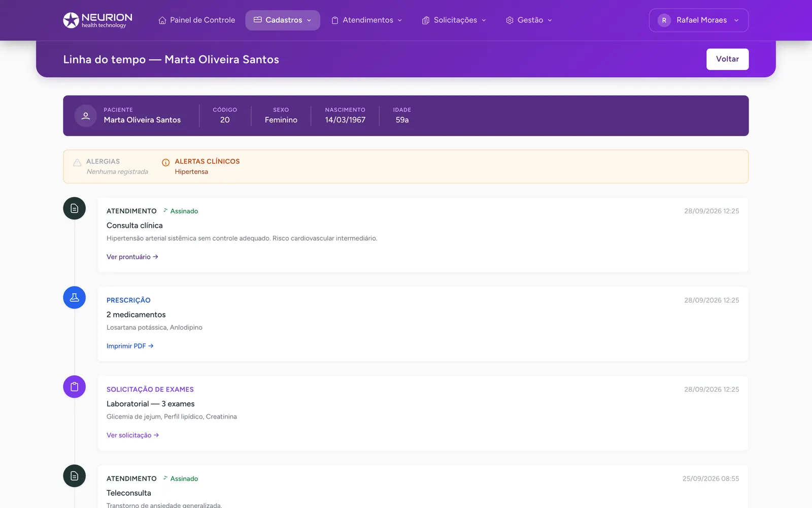Open the Rafael Moraes user menu chevron
This screenshot has width=812, height=508.
coord(736,20)
